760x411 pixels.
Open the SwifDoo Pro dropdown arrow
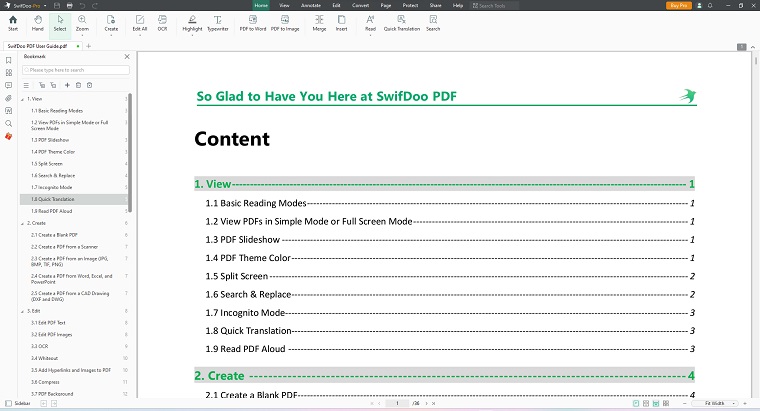[x=45, y=6]
